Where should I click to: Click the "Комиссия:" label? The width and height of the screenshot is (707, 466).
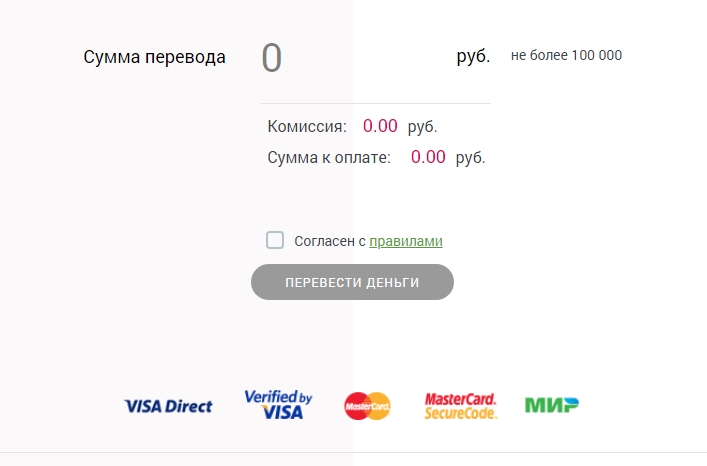(307, 127)
